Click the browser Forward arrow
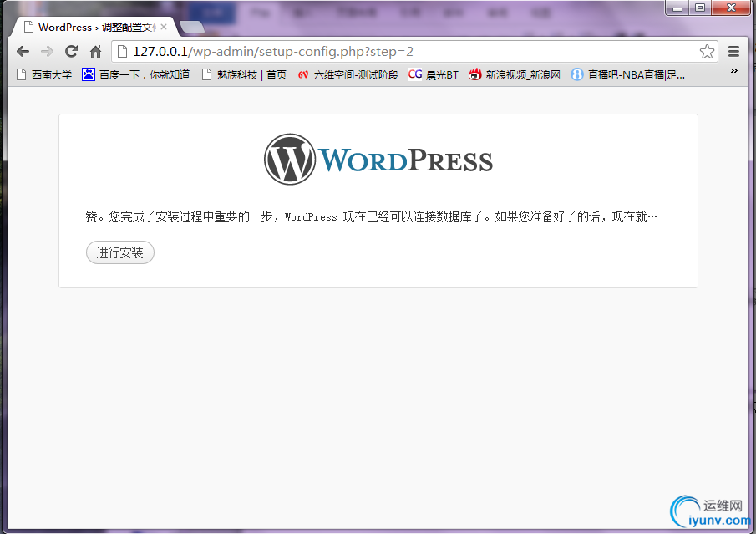756x534 pixels. coord(48,51)
